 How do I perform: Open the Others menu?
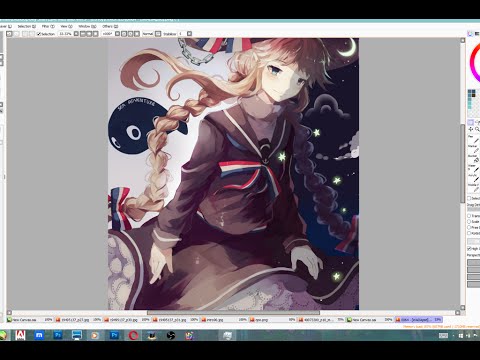point(110,26)
